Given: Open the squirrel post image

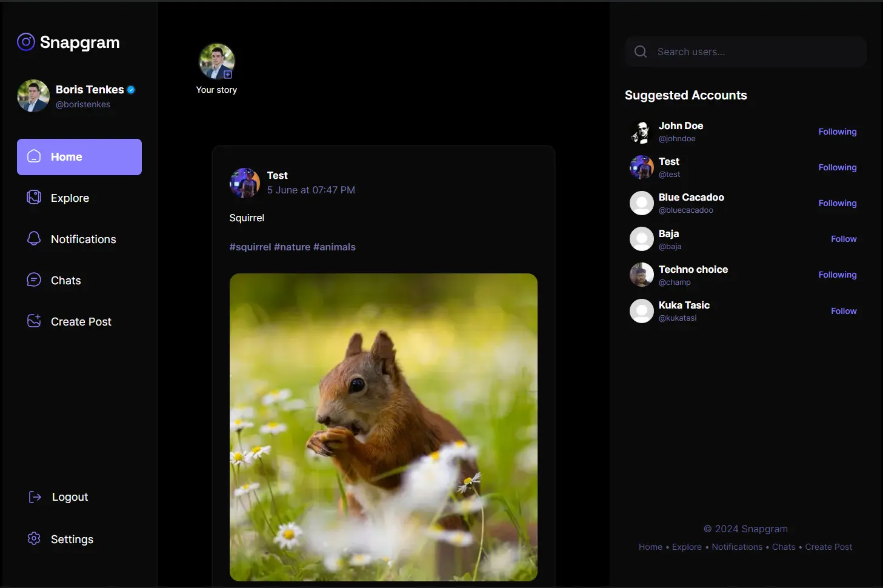Looking at the screenshot, I should (383, 427).
